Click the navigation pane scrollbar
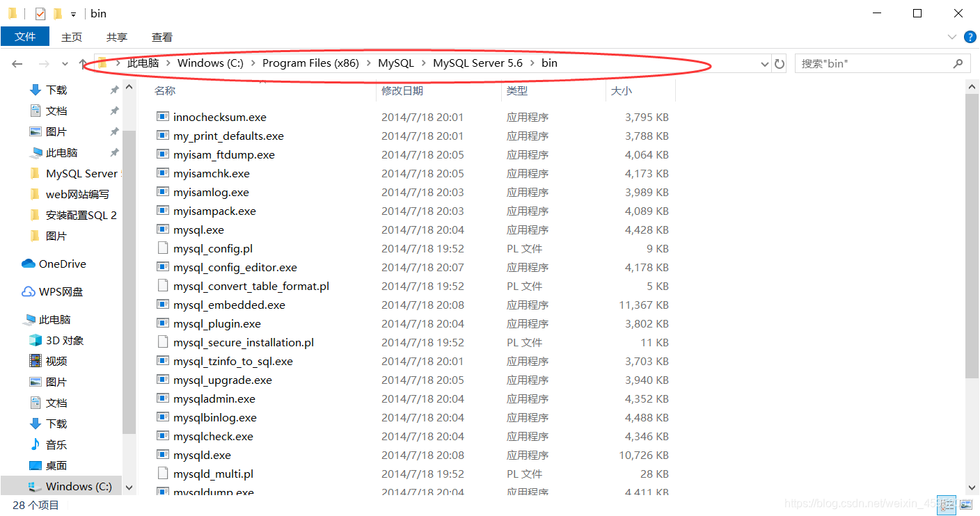Viewport: 980px width, 516px height. [129, 282]
